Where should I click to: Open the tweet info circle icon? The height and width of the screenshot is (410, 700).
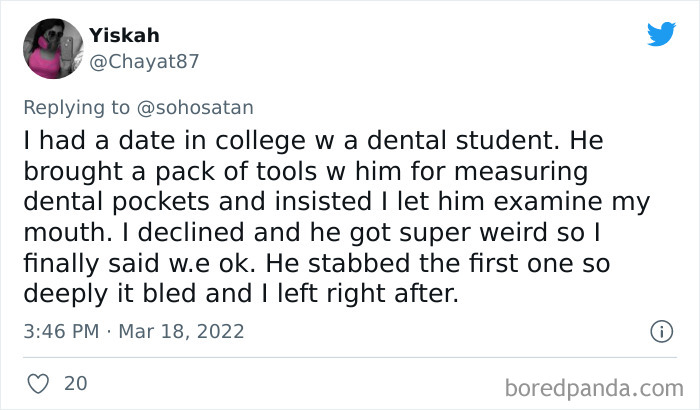click(660, 330)
